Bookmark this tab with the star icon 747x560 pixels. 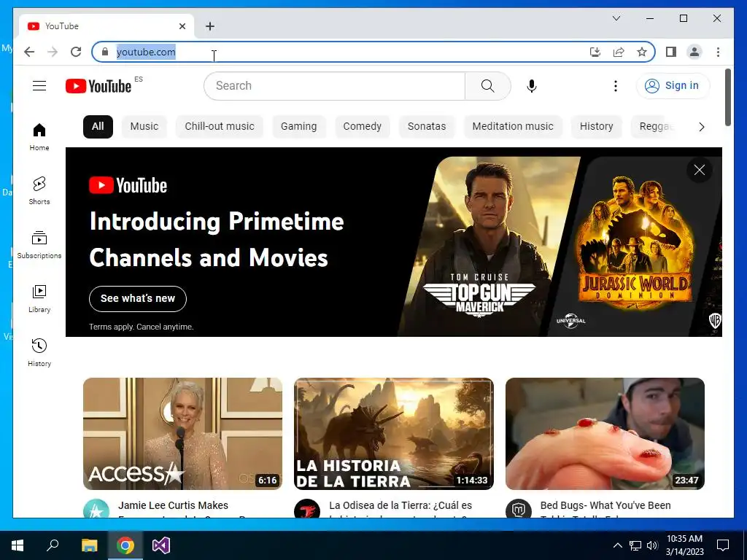click(x=642, y=52)
